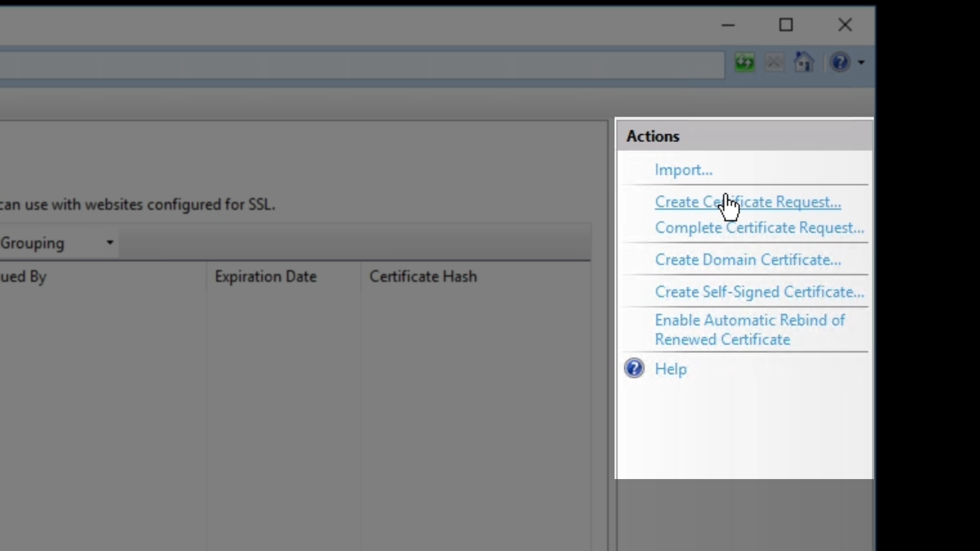Open the Import... action
980x551 pixels.
click(683, 170)
